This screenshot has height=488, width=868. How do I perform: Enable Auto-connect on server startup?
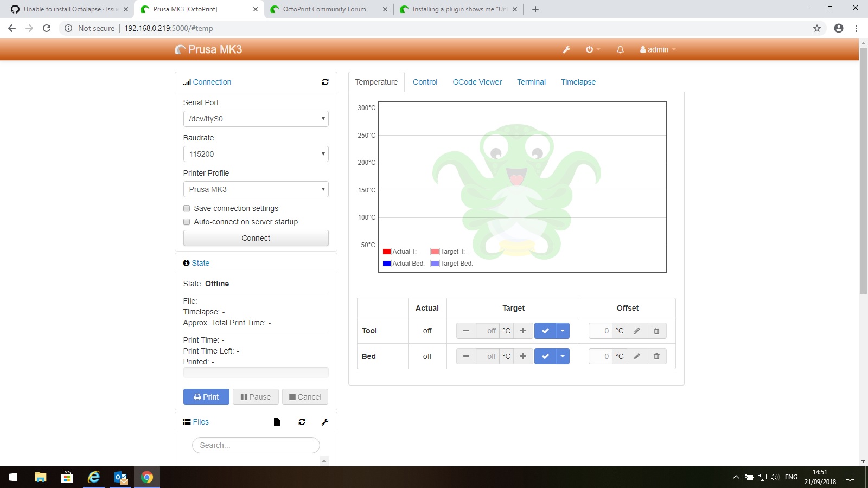[x=187, y=222]
